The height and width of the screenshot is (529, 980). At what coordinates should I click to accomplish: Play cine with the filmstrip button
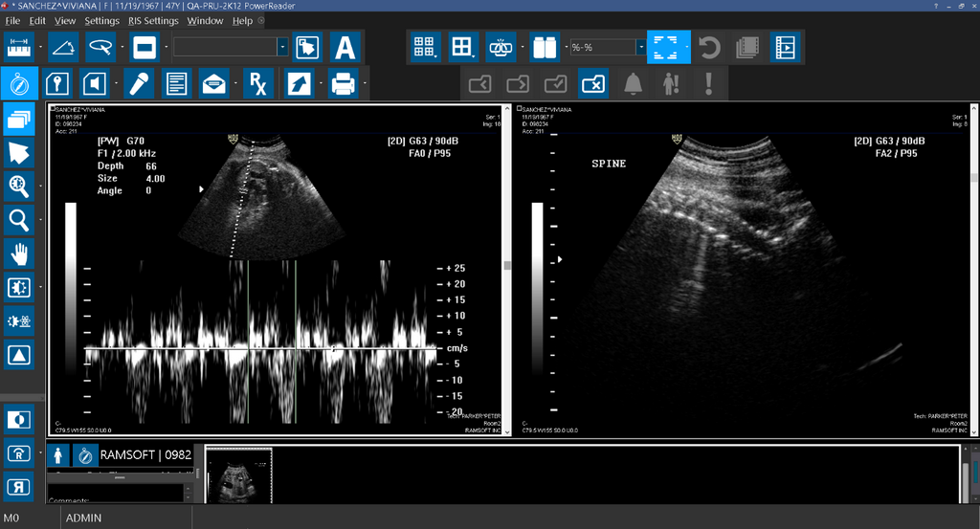click(x=784, y=46)
